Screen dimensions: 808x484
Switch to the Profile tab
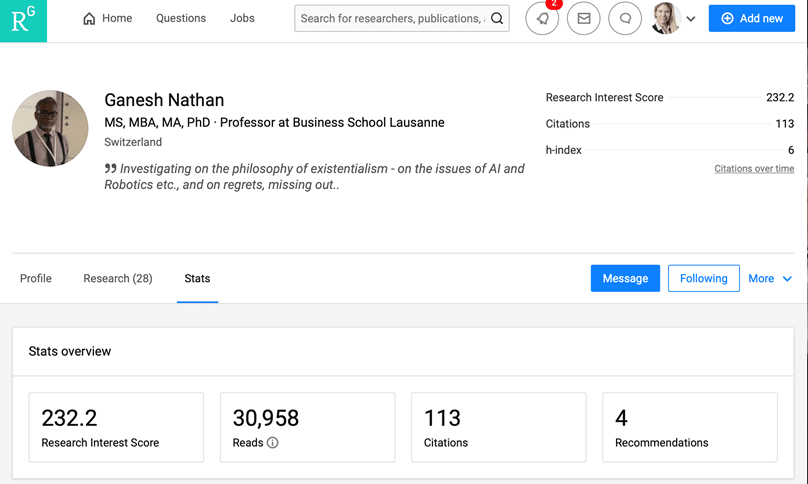tap(36, 279)
